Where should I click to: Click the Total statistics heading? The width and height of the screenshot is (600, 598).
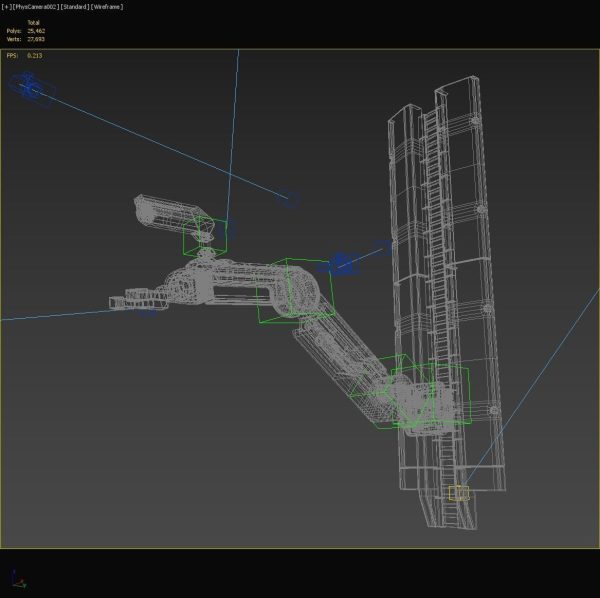point(33,23)
